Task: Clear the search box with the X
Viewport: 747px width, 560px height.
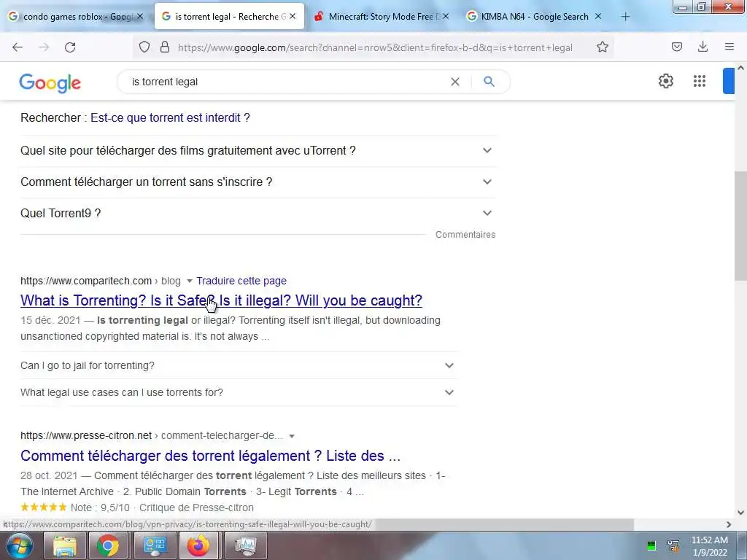Action: click(455, 82)
